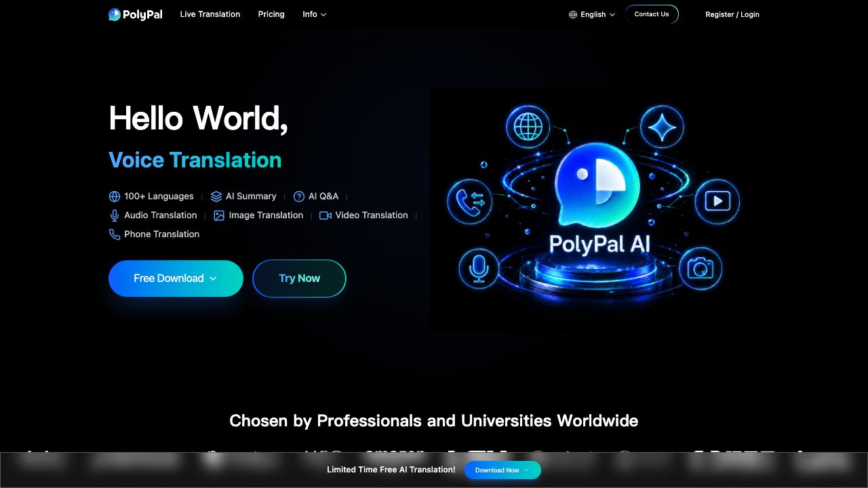This screenshot has height=488, width=868.
Task: Click the 'Phone Translation' text
Action: 162,235
